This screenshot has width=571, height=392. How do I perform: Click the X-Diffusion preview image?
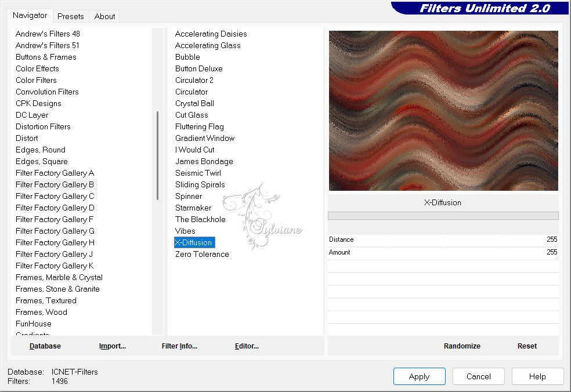tap(443, 111)
